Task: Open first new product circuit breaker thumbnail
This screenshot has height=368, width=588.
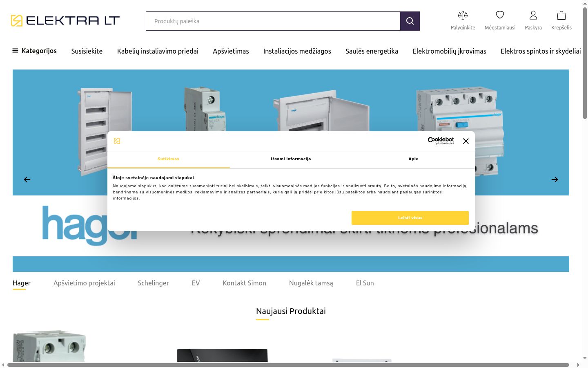Action: click(49, 346)
